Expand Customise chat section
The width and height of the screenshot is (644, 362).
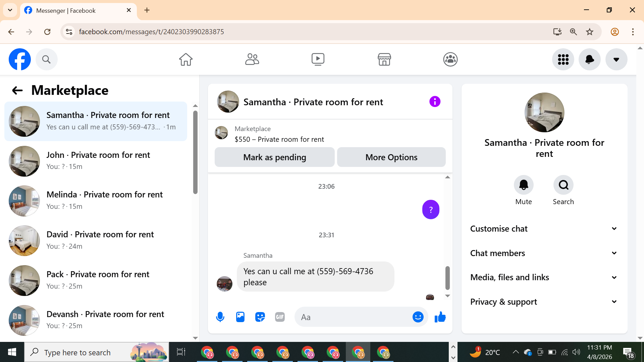[x=544, y=229]
